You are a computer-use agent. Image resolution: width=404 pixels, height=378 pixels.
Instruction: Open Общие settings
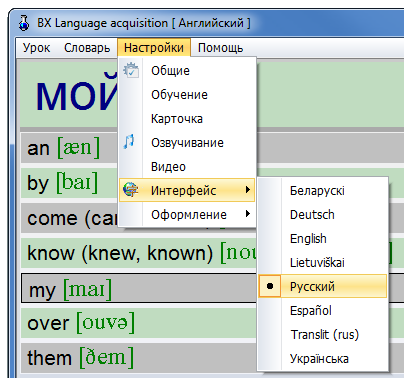click(187, 71)
